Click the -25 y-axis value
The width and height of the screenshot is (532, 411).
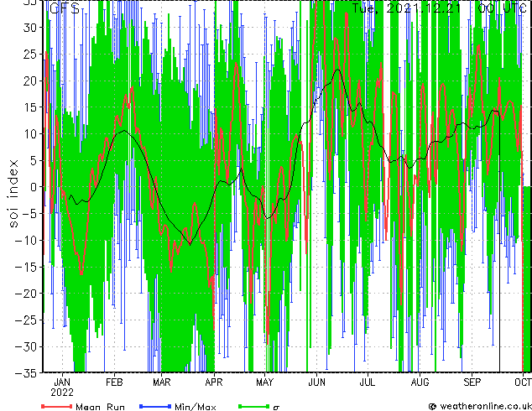pos(26,320)
